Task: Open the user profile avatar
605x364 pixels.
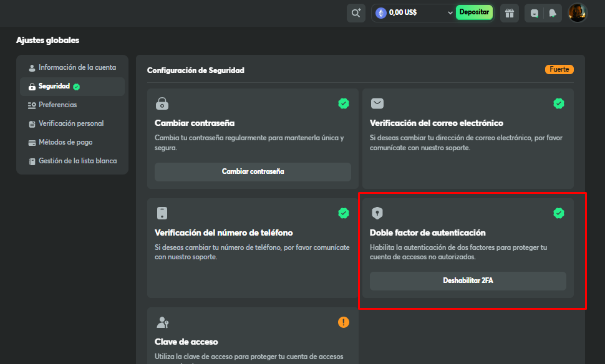Action: click(578, 12)
